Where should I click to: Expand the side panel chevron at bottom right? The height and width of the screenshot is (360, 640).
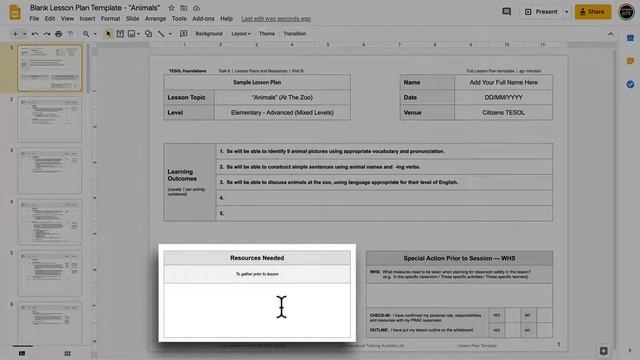pyautogui.click(x=630, y=351)
